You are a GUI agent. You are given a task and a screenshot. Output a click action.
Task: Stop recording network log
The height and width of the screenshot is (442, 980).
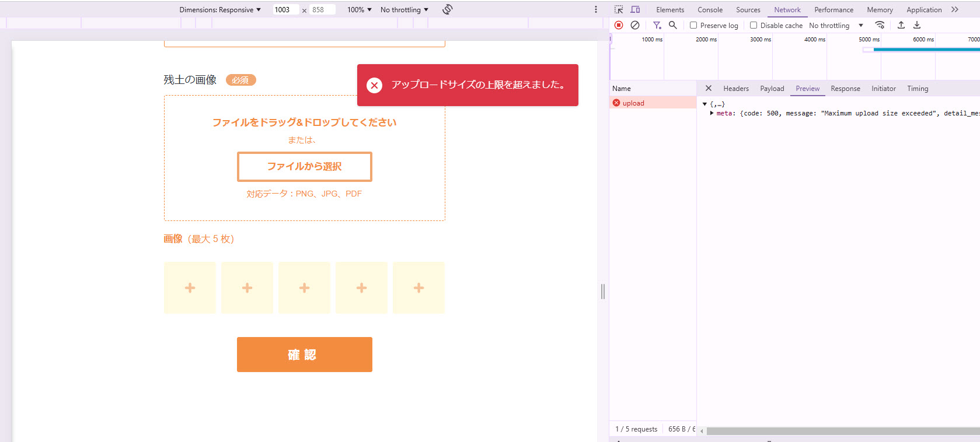click(x=619, y=25)
